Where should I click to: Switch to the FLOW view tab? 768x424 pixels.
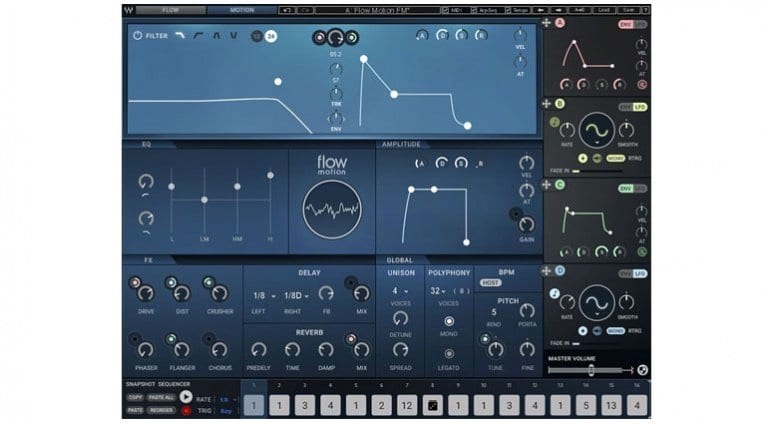pos(170,10)
